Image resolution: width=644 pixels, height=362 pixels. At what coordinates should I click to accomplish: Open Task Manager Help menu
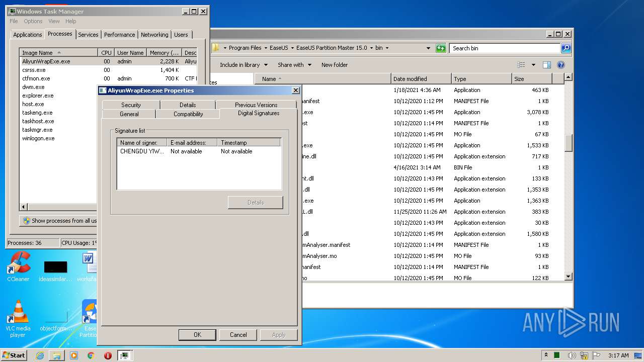[x=71, y=21]
